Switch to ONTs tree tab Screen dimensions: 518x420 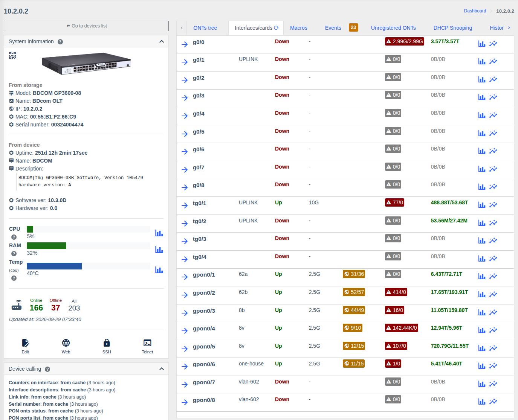click(x=205, y=28)
